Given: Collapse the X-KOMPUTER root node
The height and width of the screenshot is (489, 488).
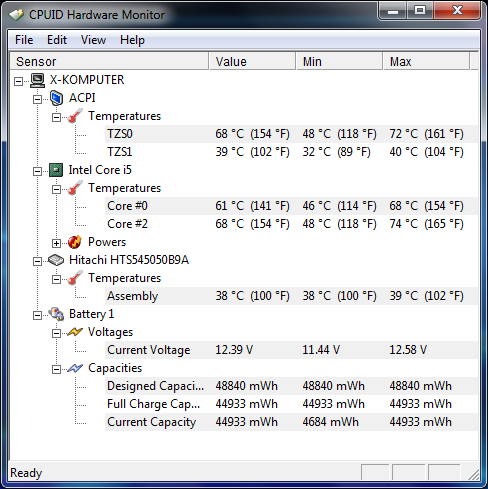Looking at the screenshot, I should point(18,81).
